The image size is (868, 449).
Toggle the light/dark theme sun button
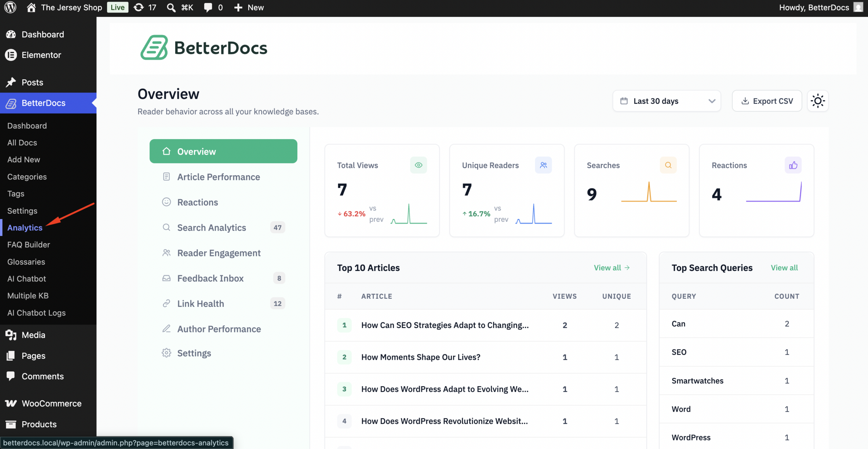pyautogui.click(x=818, y=101)
